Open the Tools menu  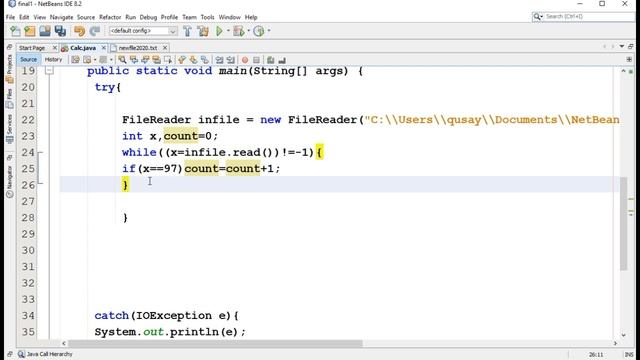(207, 17)
